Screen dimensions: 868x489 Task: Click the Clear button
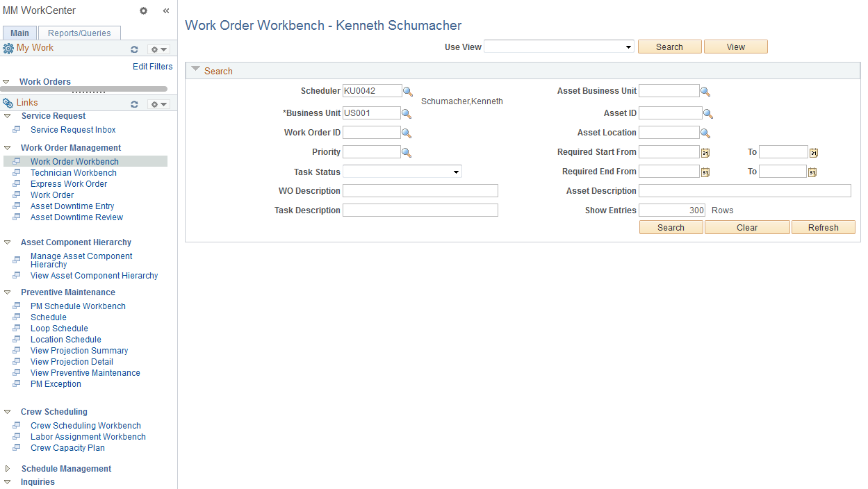(x=747, y=227)
